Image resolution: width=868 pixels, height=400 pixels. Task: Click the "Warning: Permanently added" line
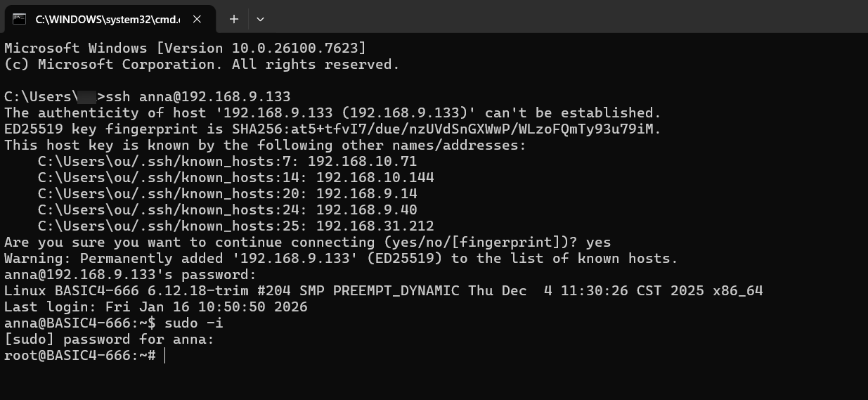click(x=341, y=259)
